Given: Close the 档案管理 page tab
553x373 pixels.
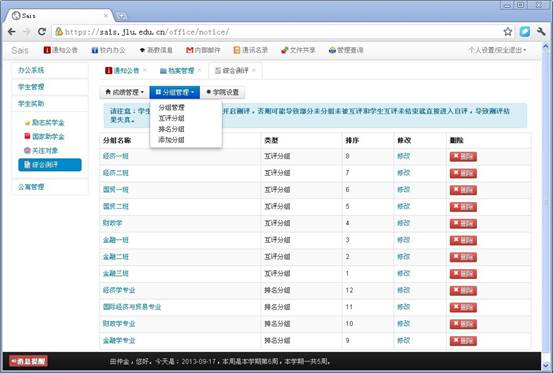Looking at the screenshot, I should pos(199,70).
